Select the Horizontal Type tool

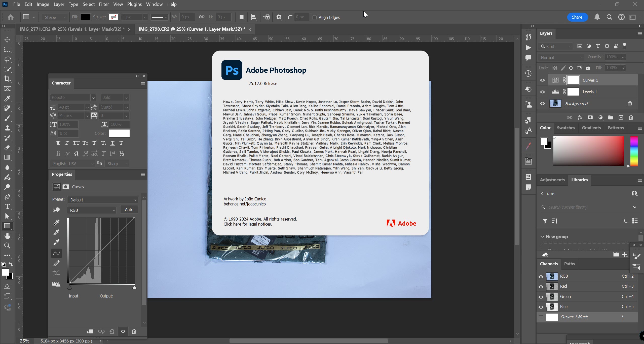click(7, 206)
